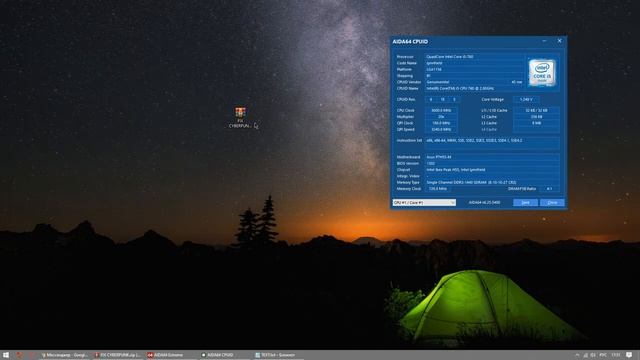
Task: Open the CPU #1 / Core #1 dropdown
Action: click(x=424, y=202)
